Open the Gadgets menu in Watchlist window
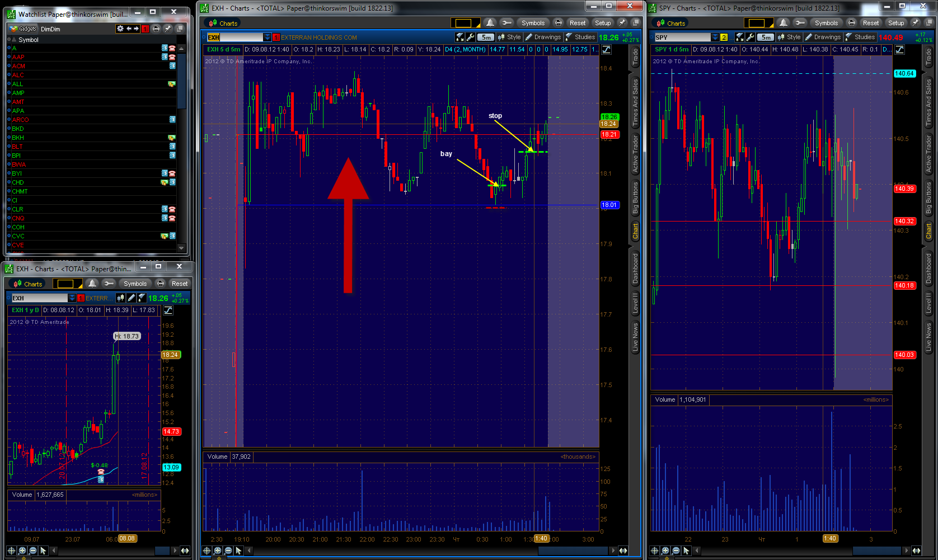Image resolution: width=938 pixels, height=560 pixels. point(23,29)
